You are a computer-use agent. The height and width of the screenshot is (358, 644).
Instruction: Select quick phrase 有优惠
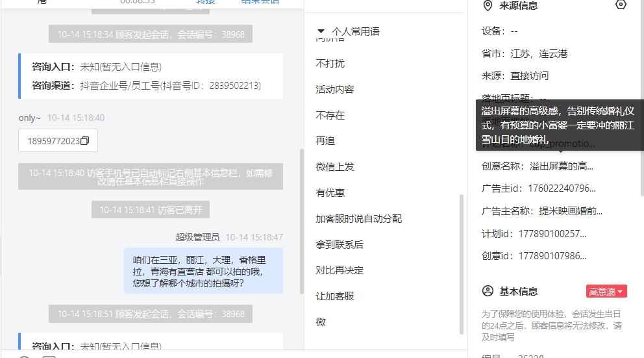coord(330,192)
